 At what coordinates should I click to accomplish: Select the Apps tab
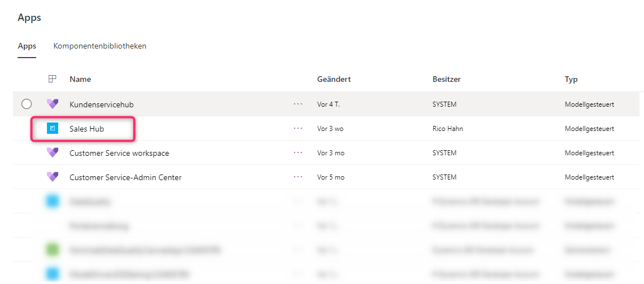(x=27, y=46)
